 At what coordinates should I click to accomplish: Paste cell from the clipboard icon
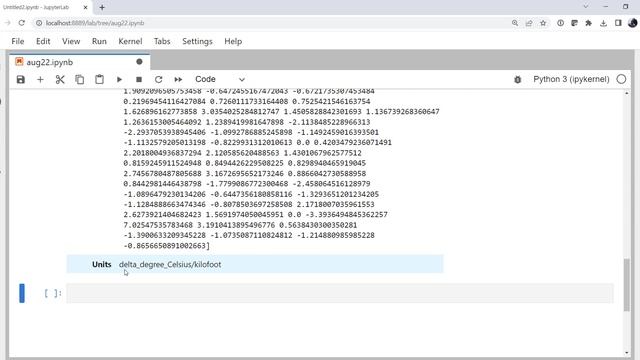(x=99, y=80)
